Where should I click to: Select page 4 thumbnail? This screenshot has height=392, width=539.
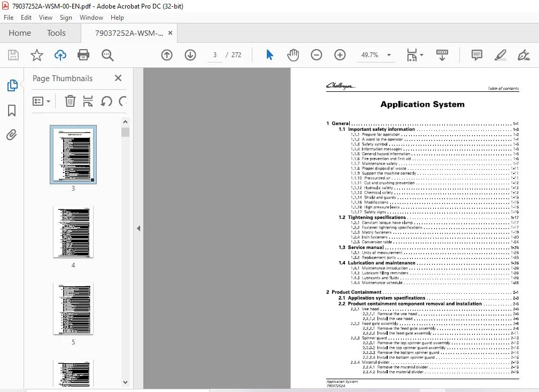pyautogui.click(x=73, y=232)
